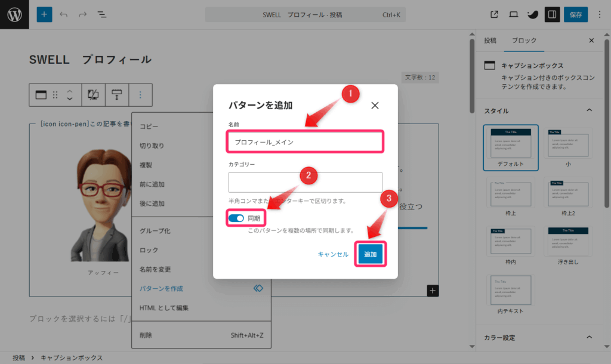Open the SWELL settings icon
Viewport: 611px width, 364px height.
coord(532,14)
